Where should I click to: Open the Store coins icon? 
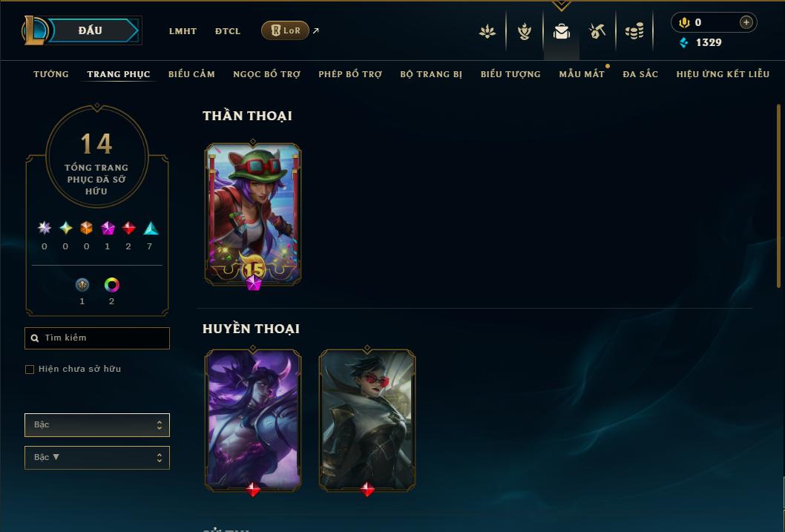[634, 31]
